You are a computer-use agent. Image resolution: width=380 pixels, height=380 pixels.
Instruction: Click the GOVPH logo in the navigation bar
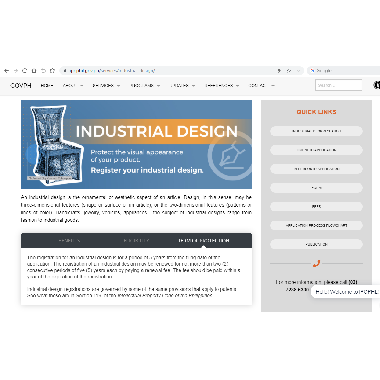pos(21,85)
